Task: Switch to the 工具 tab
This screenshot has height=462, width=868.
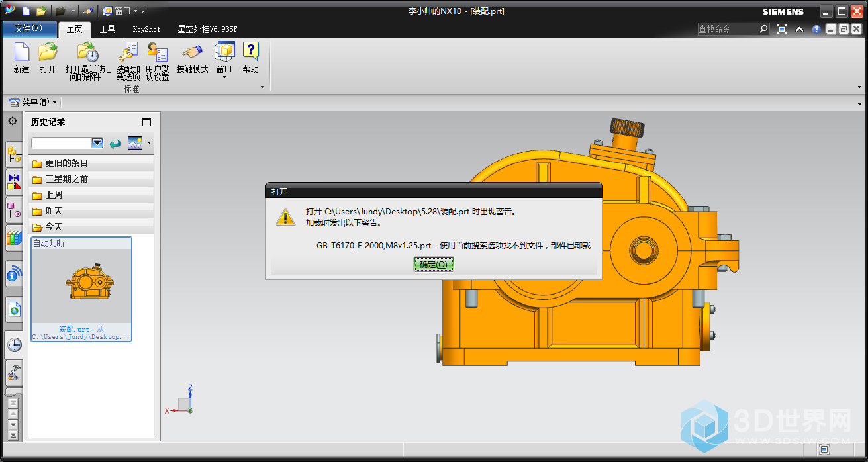Action: (x=107, y=29)
